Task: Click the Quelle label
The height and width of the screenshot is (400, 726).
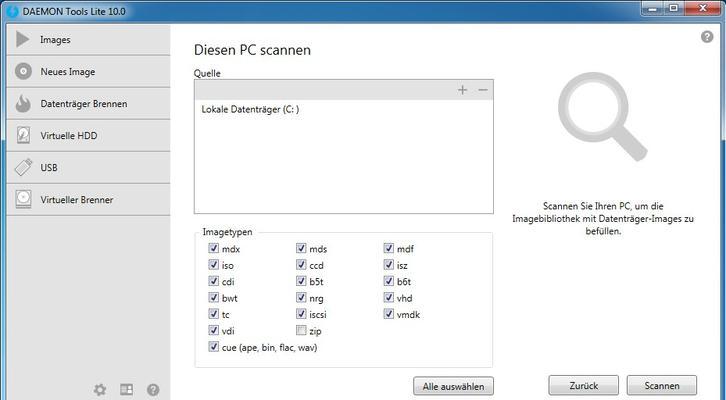Action: [x=207, y=73]
